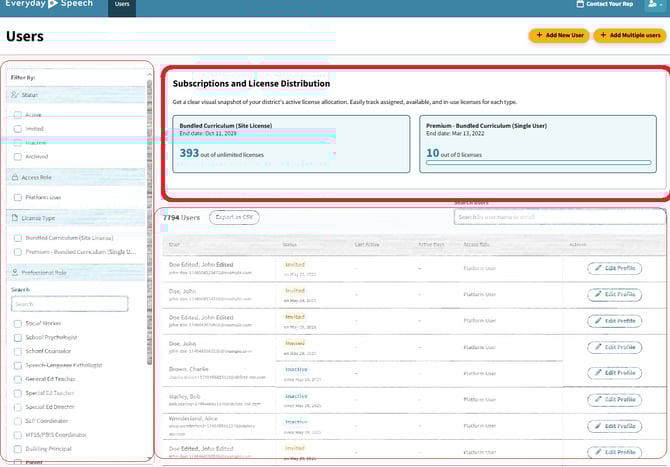The image size is (670, 467).
Task: Select the Wonderland, Alice user name
Action: [193, 418]
